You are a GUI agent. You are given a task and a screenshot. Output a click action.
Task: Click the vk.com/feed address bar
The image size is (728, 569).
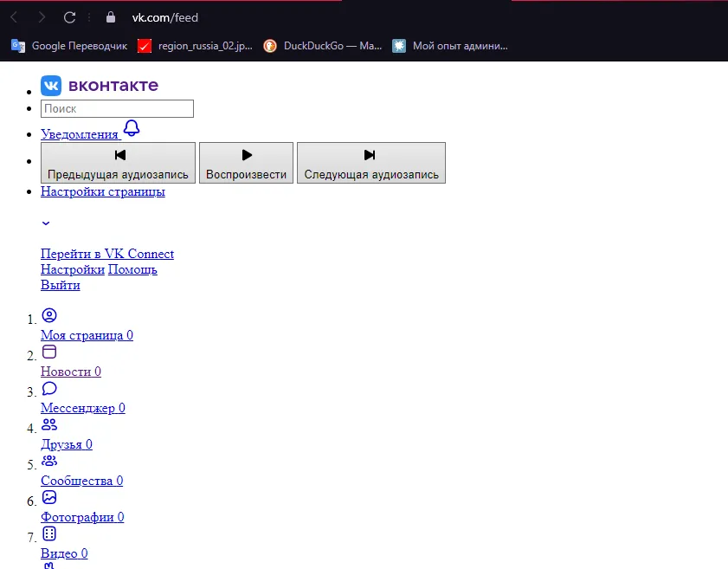[x=164, y=17]
